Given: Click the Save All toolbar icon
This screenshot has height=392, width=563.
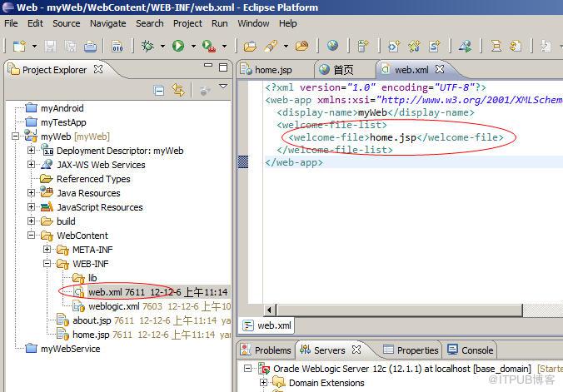Looking at the screenshot, I should [70, 46].
